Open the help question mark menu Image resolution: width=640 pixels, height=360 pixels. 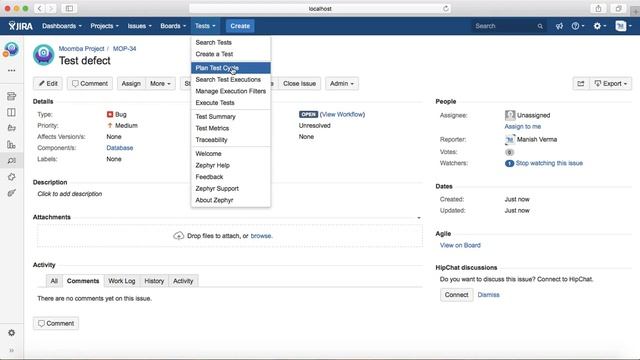pos(578,26)
